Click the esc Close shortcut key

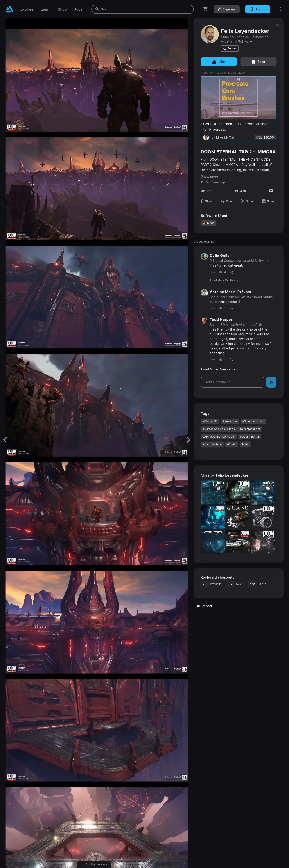point(252,584)
